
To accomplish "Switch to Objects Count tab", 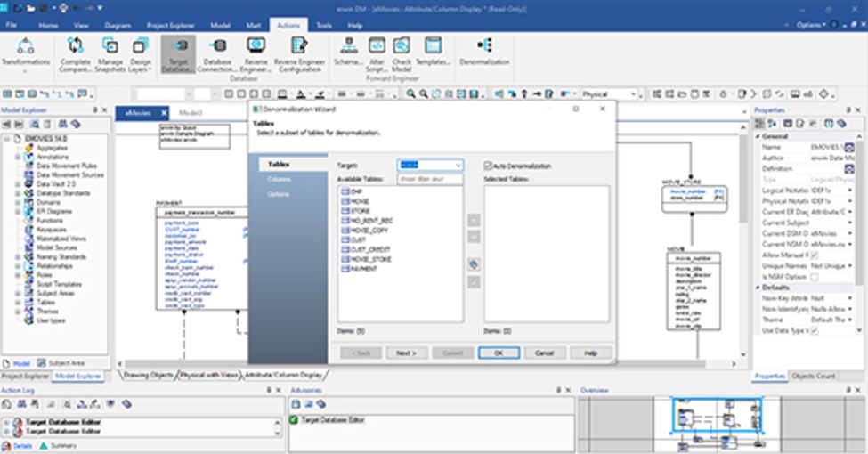I will click(x=813, y=376).
